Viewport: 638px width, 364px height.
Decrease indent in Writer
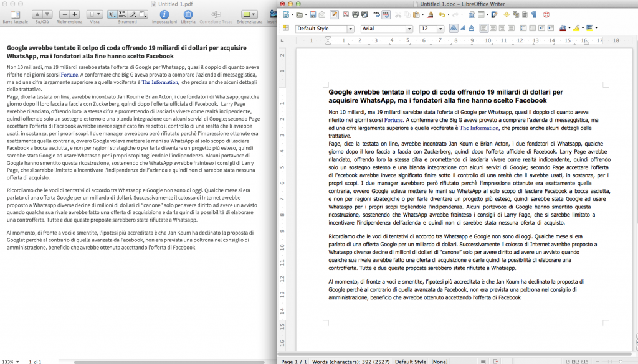(541, 28)
